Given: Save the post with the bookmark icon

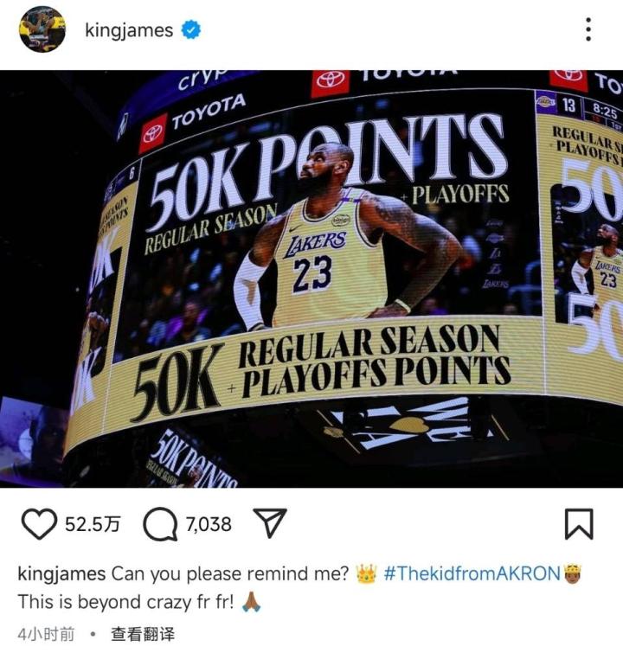Looking at the screenshot, I should 578,524.
